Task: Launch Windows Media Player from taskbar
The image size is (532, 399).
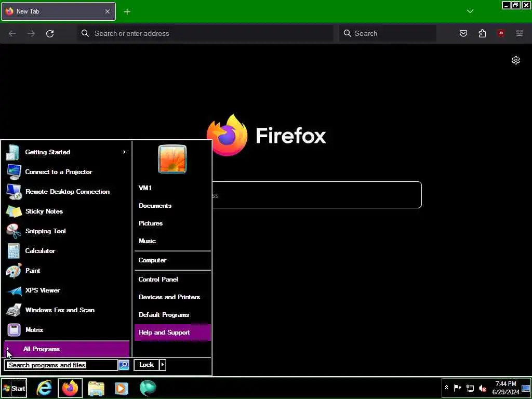Action: (x=122, y=388)
